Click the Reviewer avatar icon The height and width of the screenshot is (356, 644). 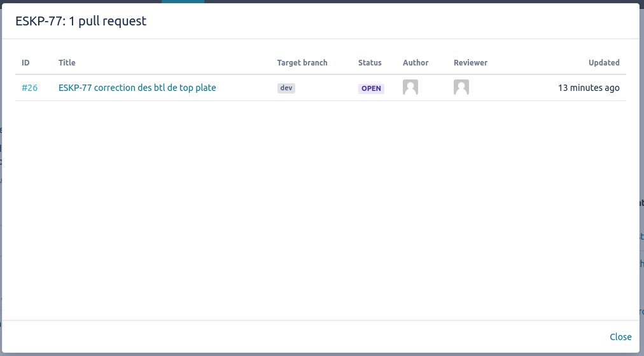[461, 87]
